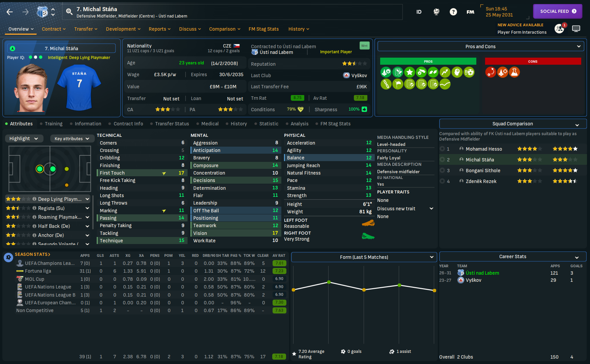Select the head with target pros icon
Viewport: 590px width, 364px height.
(457, 72)
